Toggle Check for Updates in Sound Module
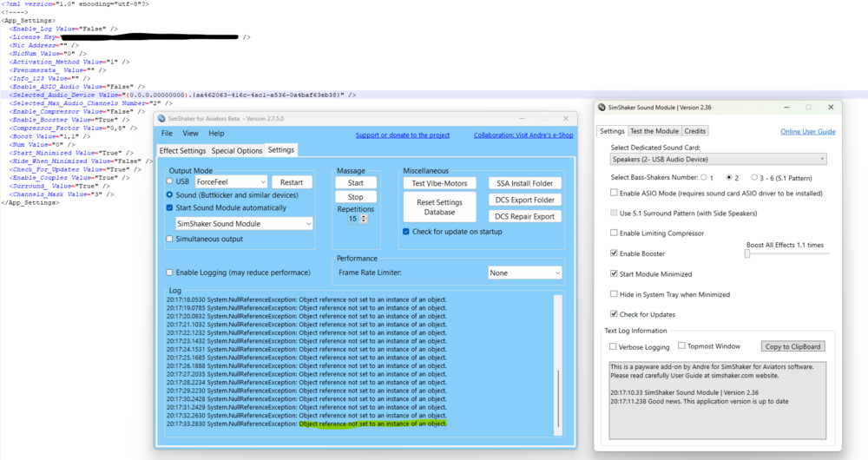The image size is (868, 460). 614,314
